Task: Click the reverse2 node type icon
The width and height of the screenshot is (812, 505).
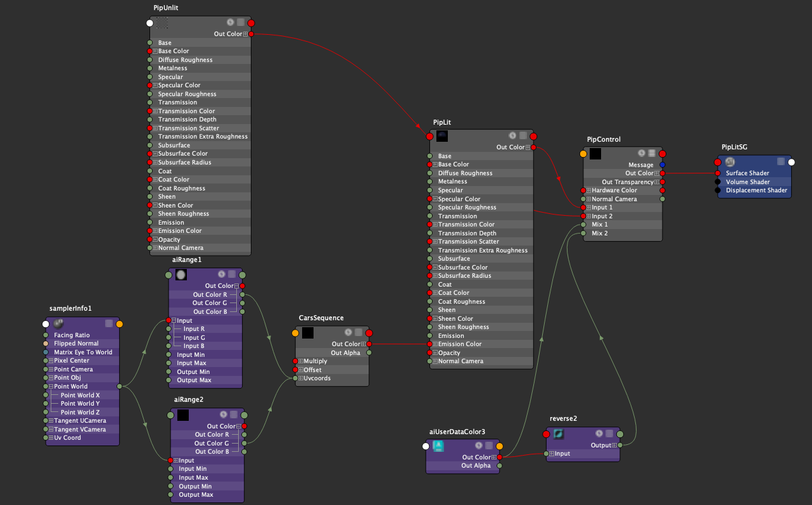Action: click(559, 434)
